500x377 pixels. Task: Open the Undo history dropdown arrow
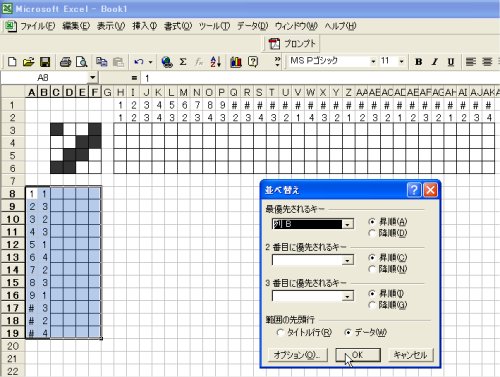pos(150,62)
